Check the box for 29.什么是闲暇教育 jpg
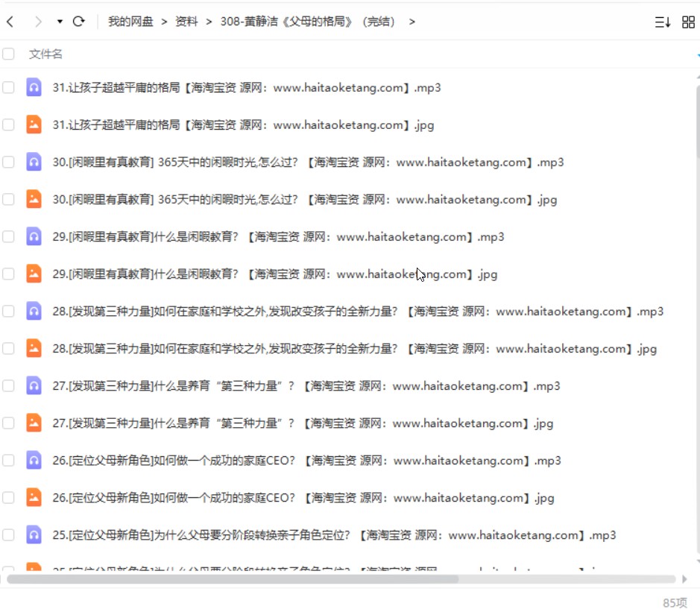Image resolution: width=700 pixels, height=612 pixels. [x=8, y=274]
